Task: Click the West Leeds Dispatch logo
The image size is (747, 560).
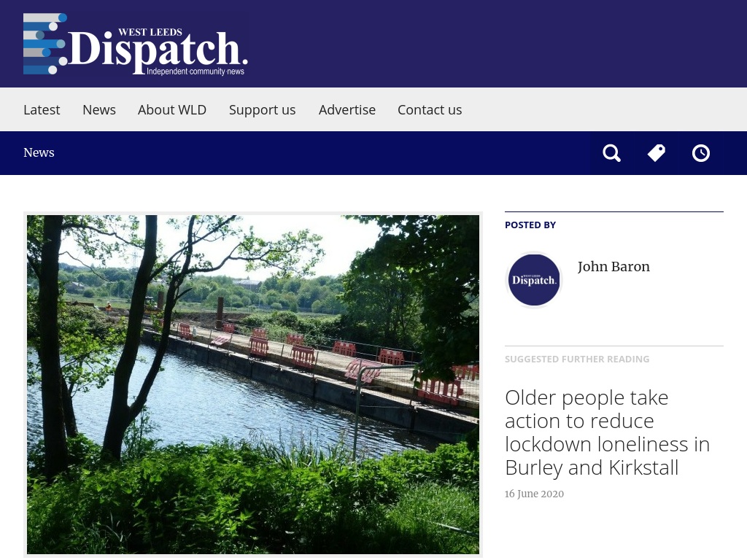Action: [x=136, y=44]
